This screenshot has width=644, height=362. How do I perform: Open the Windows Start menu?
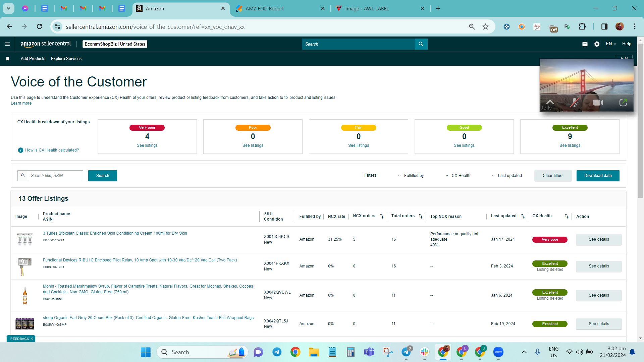tap(146, 352)
